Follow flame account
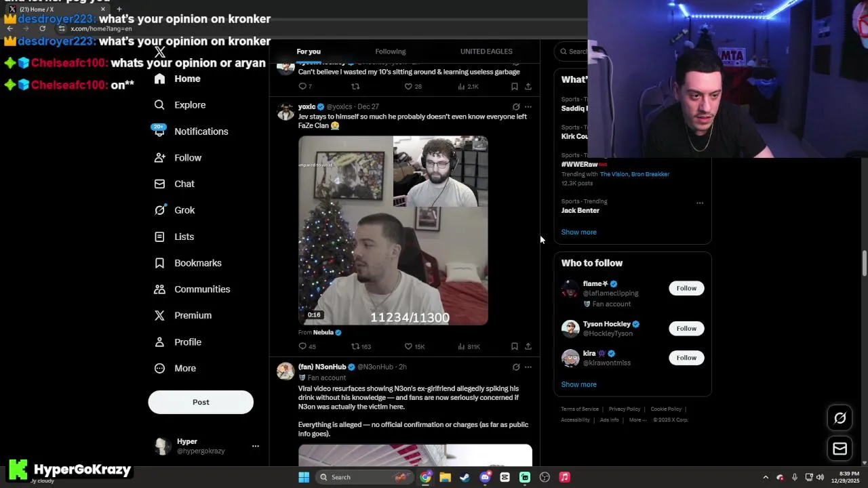 [x=686, y=288]
